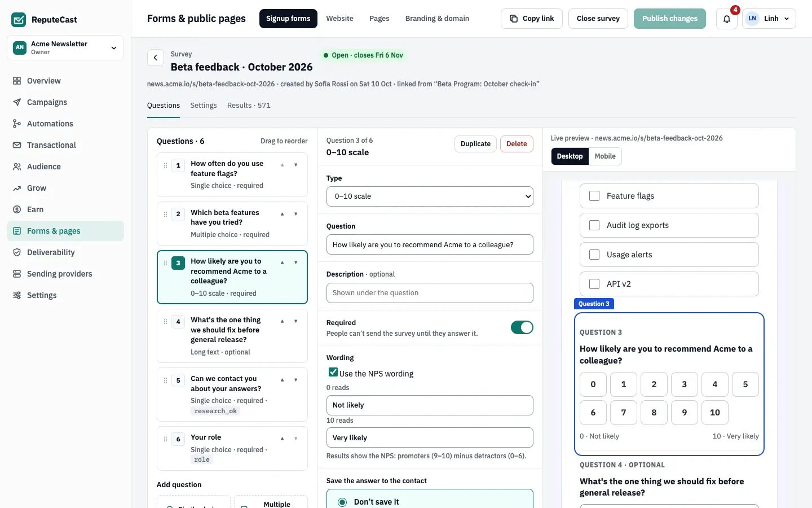Move question 2 up with its arrow
Image resolution: width=812 pixels, height=508 pixels.
coord(283,214)
